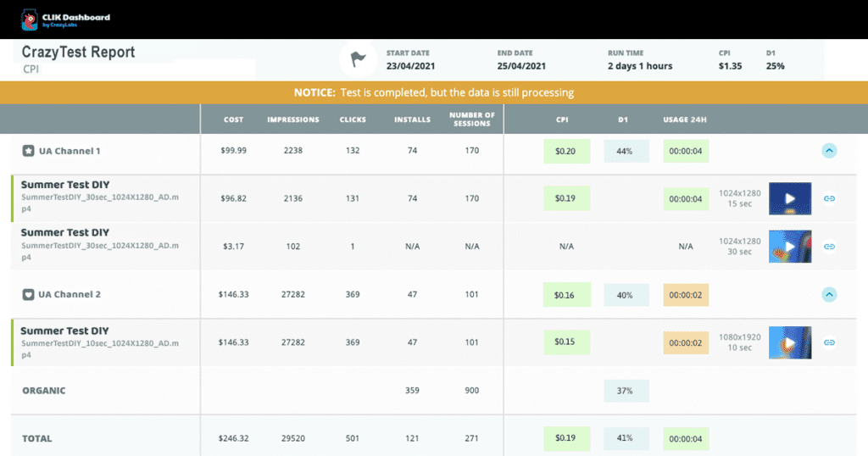Click the CLICKS column header
This screenshot has height=456, width=868.
pyautogui.click(x=353, y=120)
